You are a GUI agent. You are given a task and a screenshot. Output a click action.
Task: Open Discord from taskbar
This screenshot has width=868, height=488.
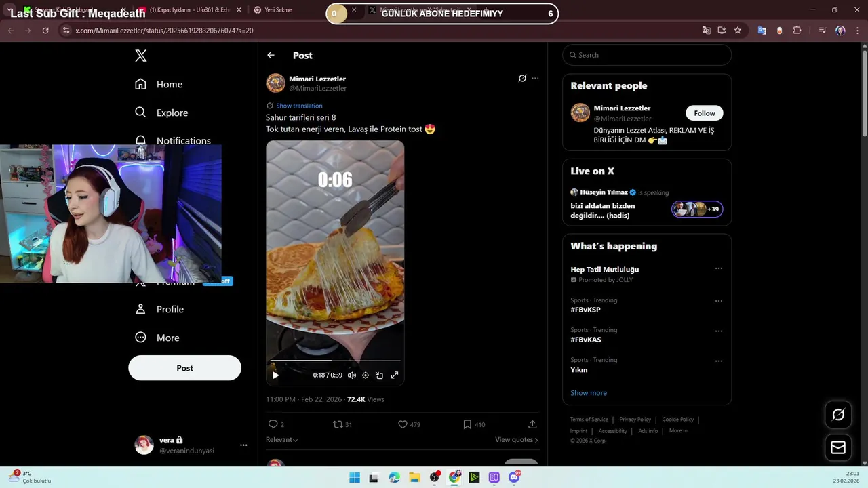pos(514,477)
